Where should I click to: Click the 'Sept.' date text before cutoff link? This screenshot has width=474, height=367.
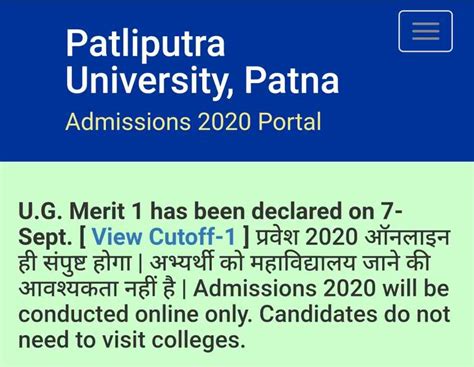tap(45, 237)
